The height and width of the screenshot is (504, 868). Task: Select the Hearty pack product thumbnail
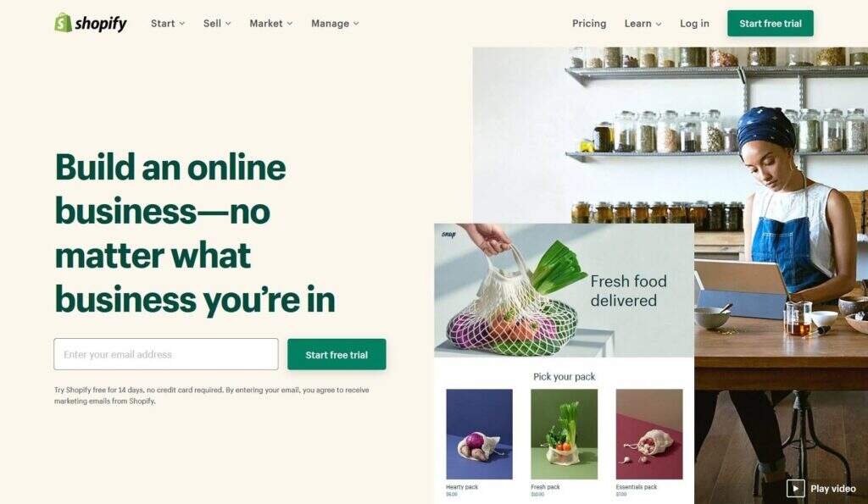click(480, 435)
